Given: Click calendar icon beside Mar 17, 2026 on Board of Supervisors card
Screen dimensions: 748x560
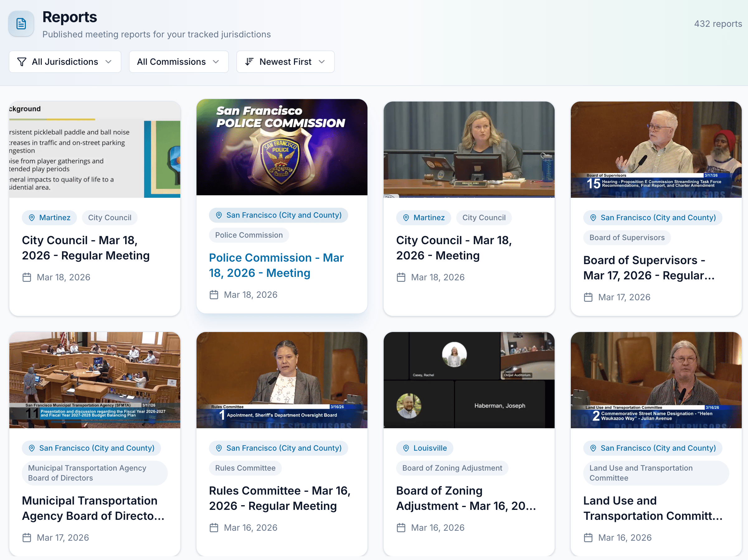Looking at the screenshot, I should pyautogui.click(x=588, y=297).
